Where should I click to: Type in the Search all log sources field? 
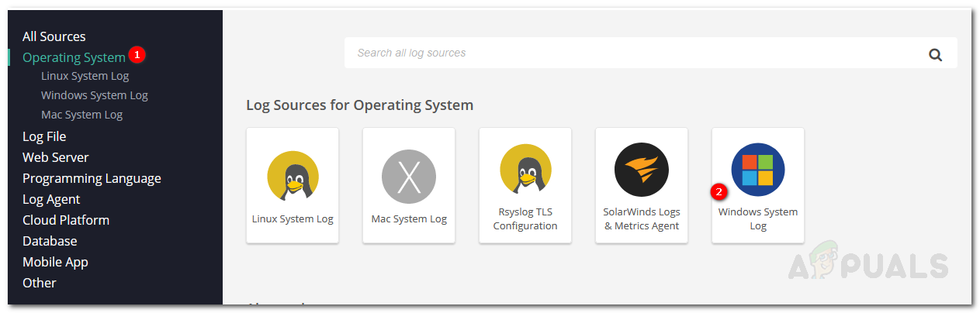(621, 53)
